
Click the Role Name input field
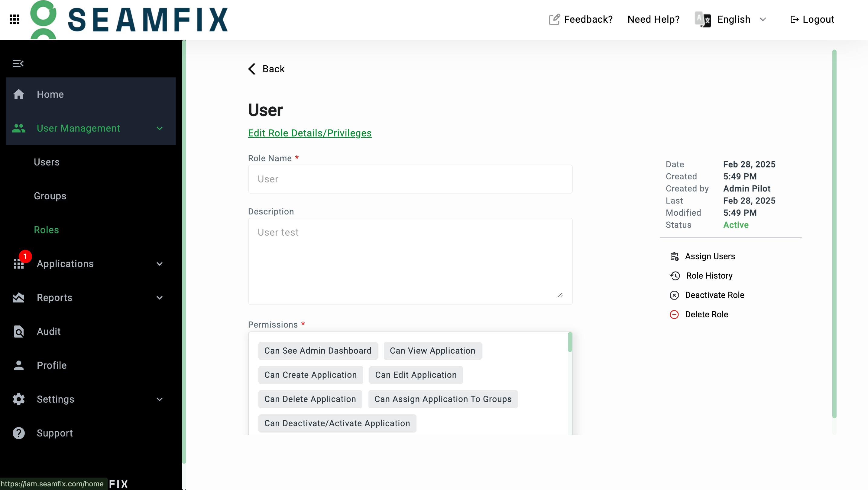tap(410, 179)
